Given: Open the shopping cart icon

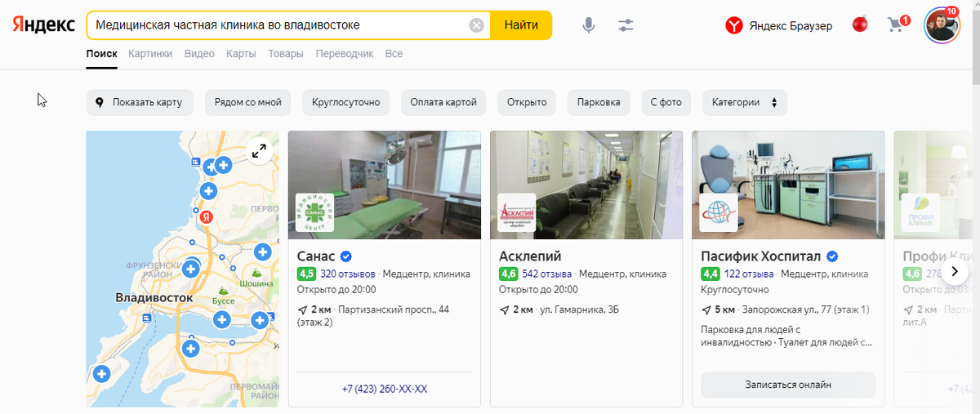Looking at the screenshot, I should (897, 24).
